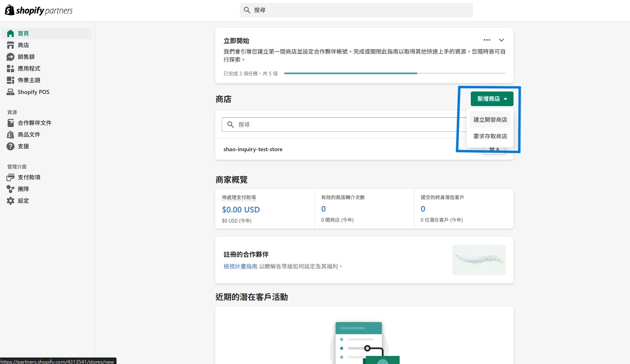Click the 近期的潛在客戶活動 heading
The height and width of the screenshot is (364, 630).
[x=252, y=297]
